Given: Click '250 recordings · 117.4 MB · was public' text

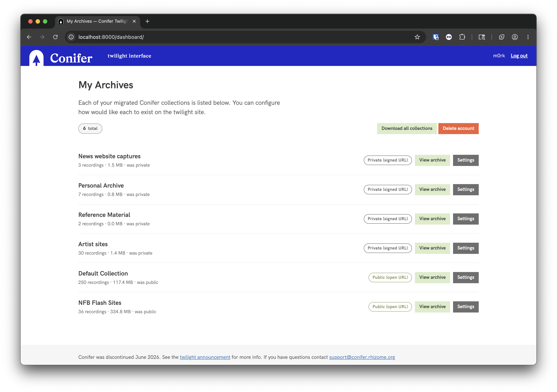Looking at the screenshot, I should pyautogui.click(x=118, y=282).
